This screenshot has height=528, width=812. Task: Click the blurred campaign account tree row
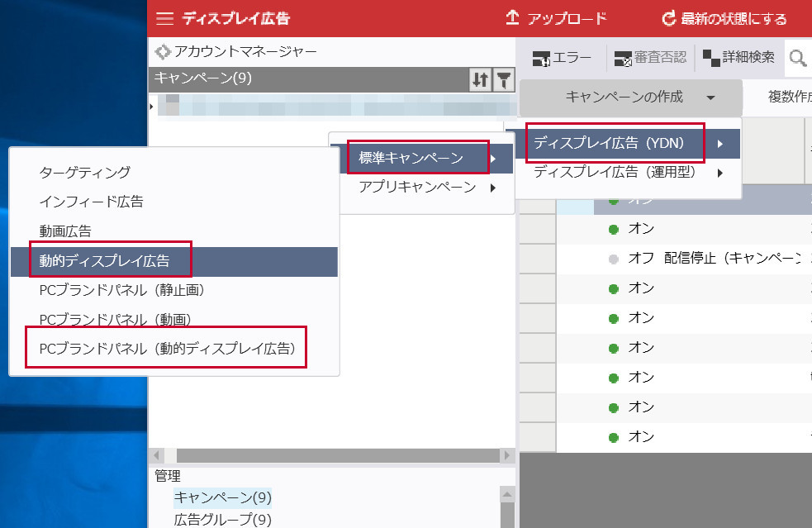(x=336, y=107)
